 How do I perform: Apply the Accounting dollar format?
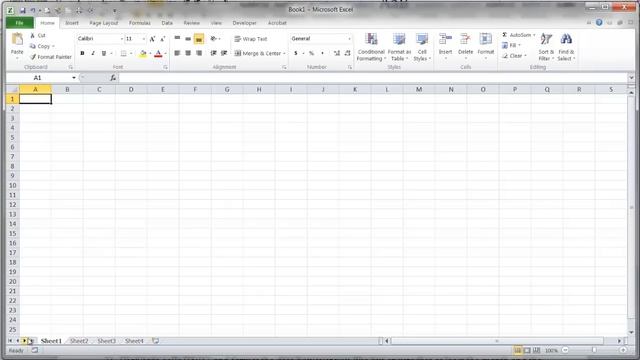coord(296,53)
